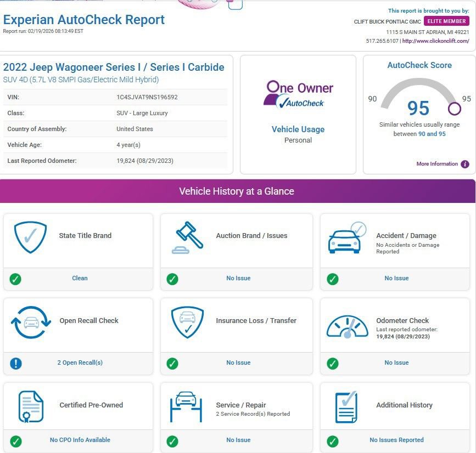Click the Open Recall Check circular arrows icon
Screen dimensions: 476x453
[31, 322]
